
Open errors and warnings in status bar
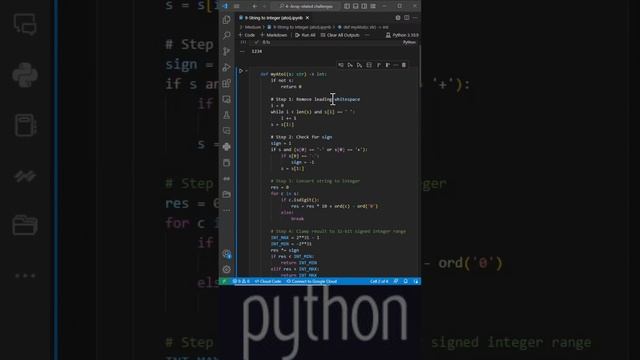coord(241,281)
